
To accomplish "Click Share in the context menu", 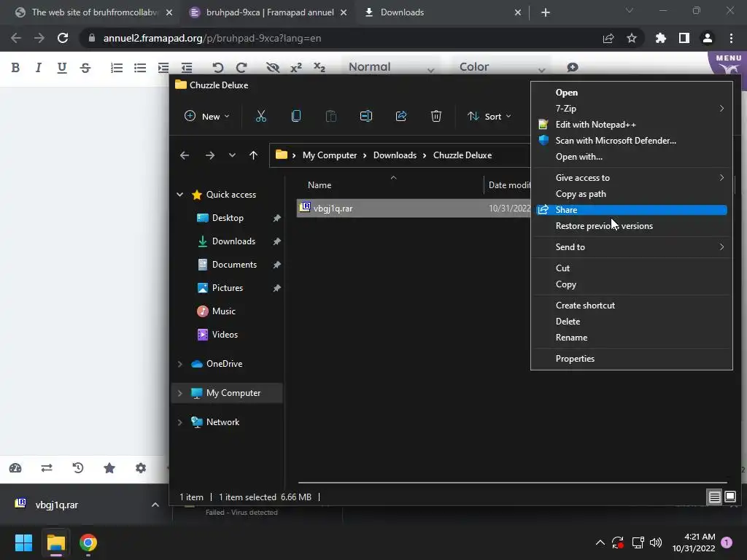I will click(631, 210).
